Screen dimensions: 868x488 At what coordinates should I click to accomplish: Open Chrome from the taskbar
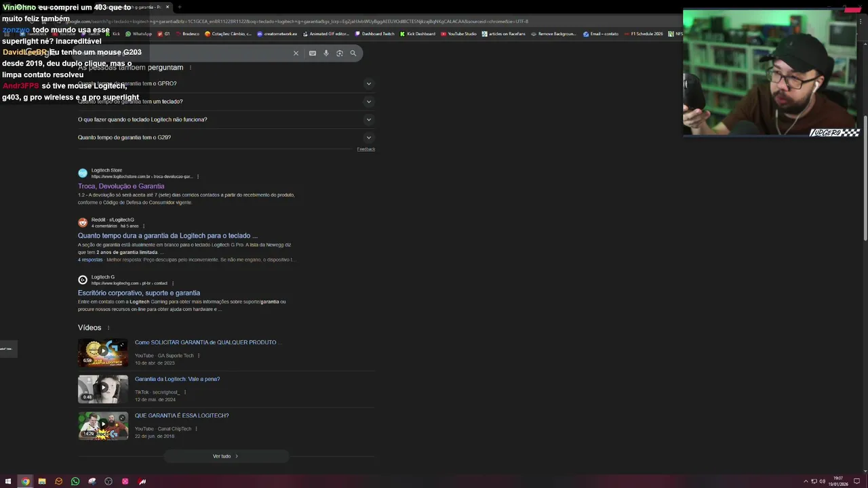25,481
